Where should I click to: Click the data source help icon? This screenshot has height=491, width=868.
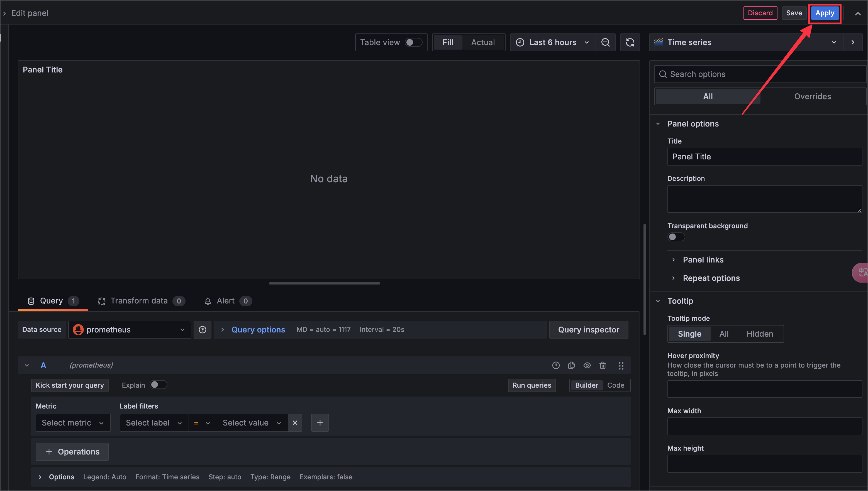coord(202,329)
